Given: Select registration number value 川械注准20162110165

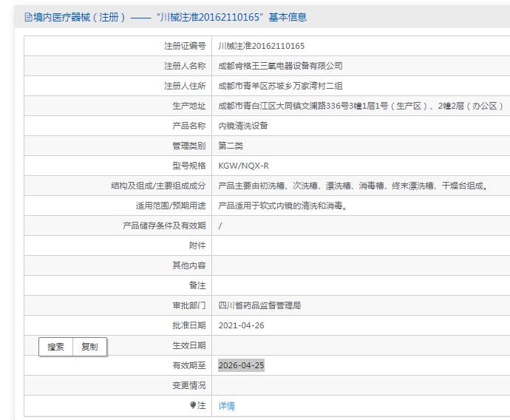Looking at the screenshot, I should click(x=261, y=46).
